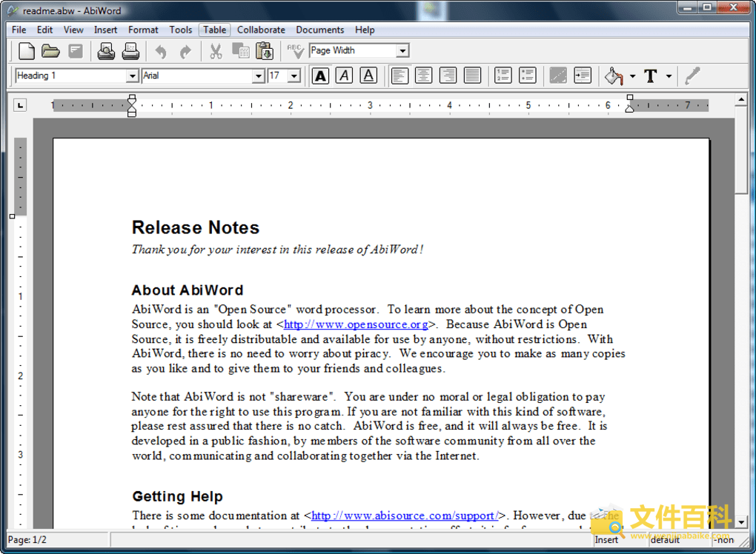Image resolution: width=756 pixels, height=554 pixels.
Task: Open highlight color dropdown arrow
Action: point(632,76)
